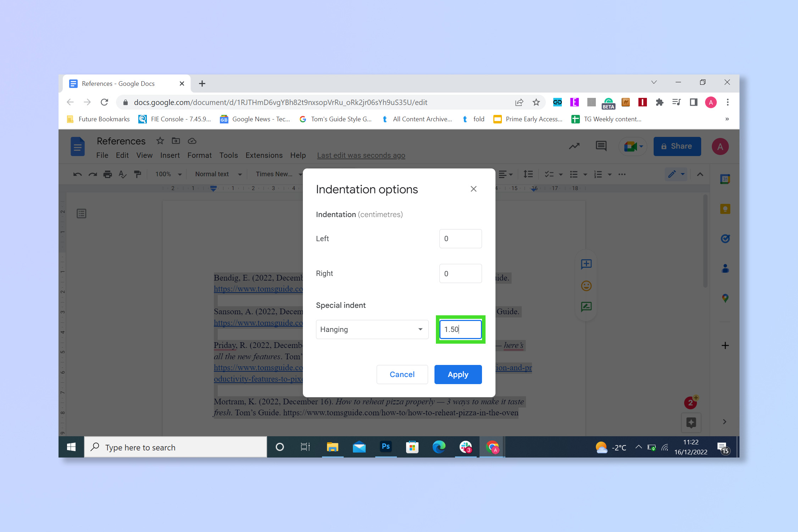Click the redo icon in toolbar
The height and width of the screenshot is (532, 798).
(93, 173)
